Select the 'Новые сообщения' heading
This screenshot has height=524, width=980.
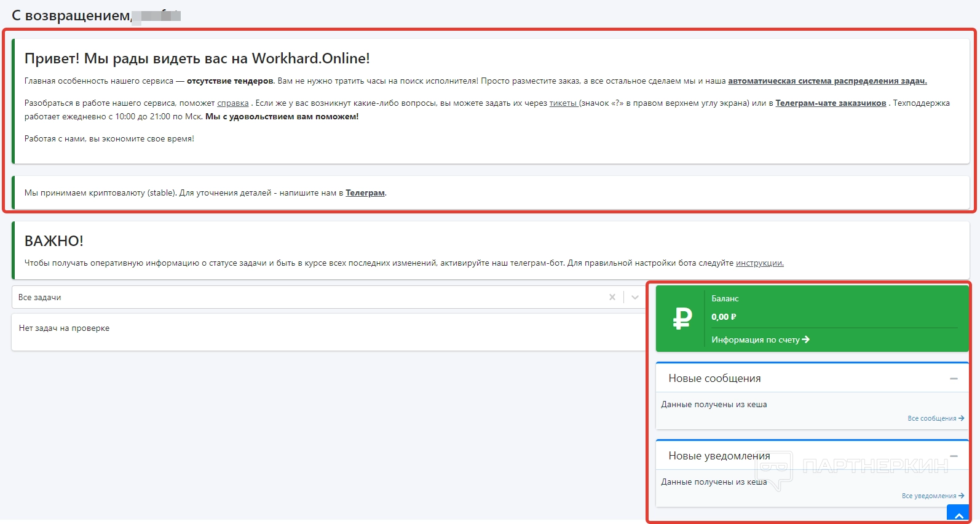[x=714, y=378]
